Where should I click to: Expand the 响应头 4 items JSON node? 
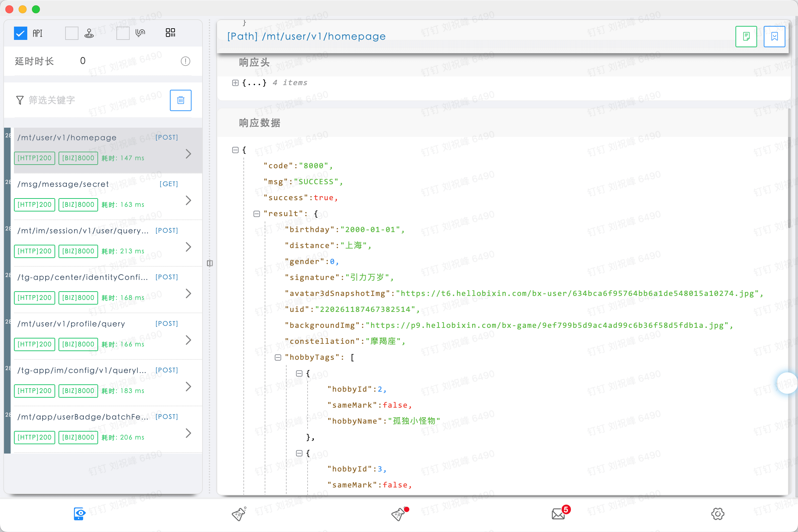[235, 83]
